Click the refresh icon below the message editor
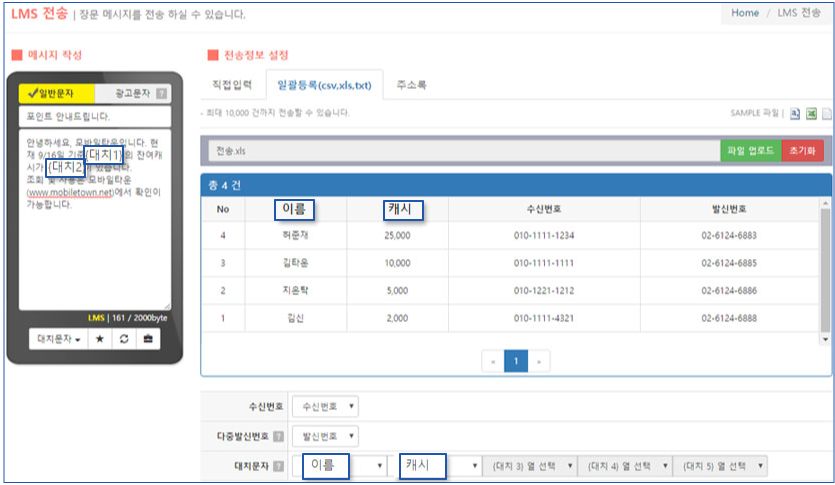Viewport: 835px width, 485px height. 124,339
